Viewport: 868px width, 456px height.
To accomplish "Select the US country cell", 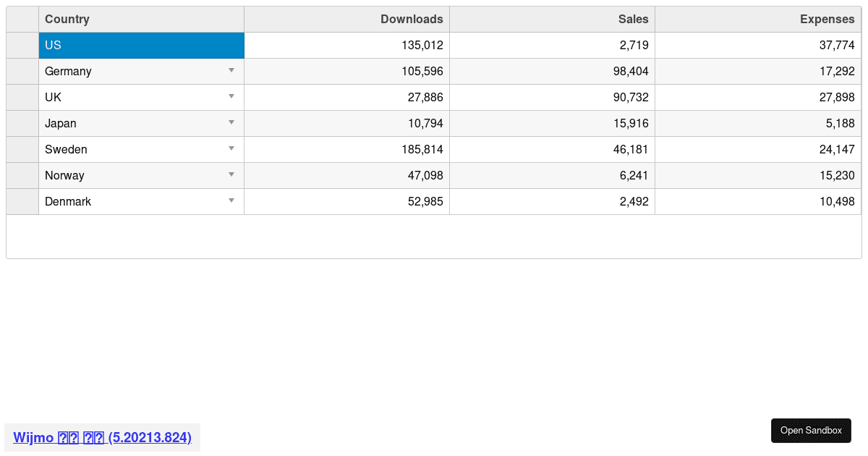I will (x=141, y=45).
